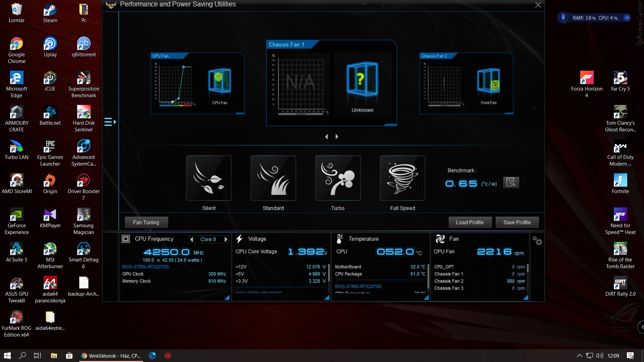
Task: Click the rocket boost icon in RAM widget
Action: click(x=563, y=18)
